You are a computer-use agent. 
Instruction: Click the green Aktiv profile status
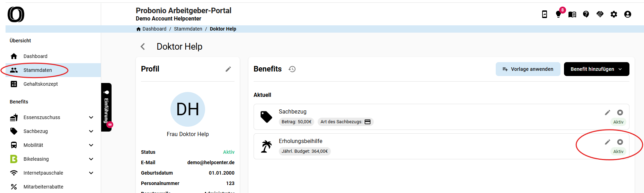[x=229, y=152]
